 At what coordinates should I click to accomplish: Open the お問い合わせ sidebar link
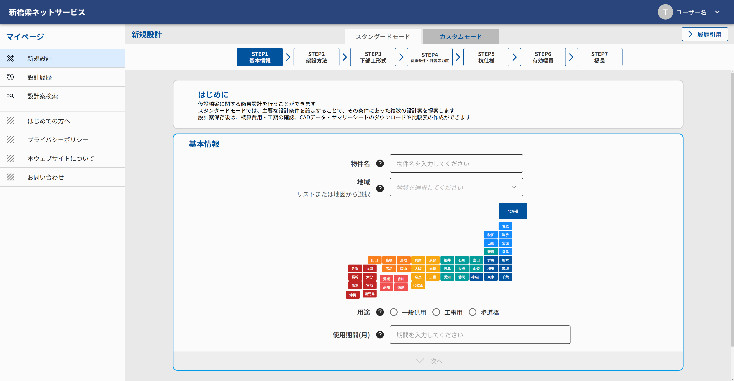tap(62, 177)
